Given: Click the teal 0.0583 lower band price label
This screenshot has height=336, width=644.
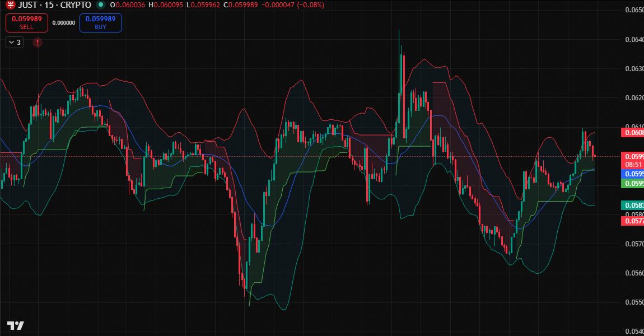Looking at the screenshot, I should (x=633, y=206).
